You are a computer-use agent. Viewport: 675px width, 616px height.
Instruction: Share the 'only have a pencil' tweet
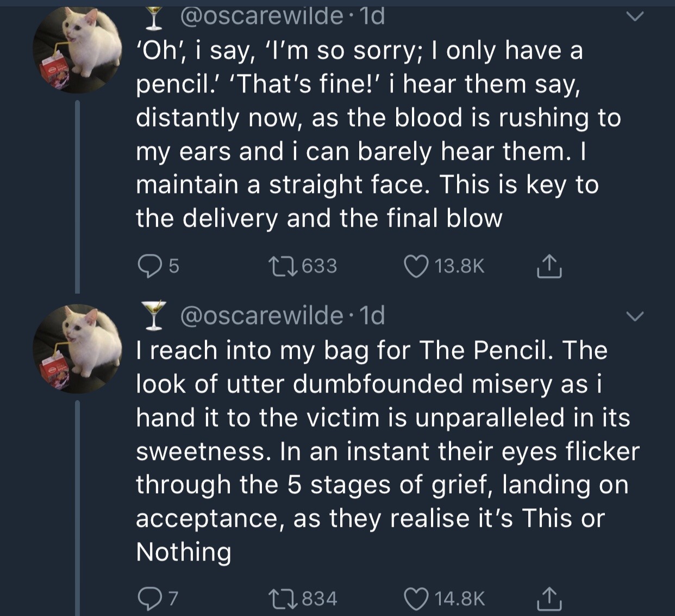[x=549, y=266]
